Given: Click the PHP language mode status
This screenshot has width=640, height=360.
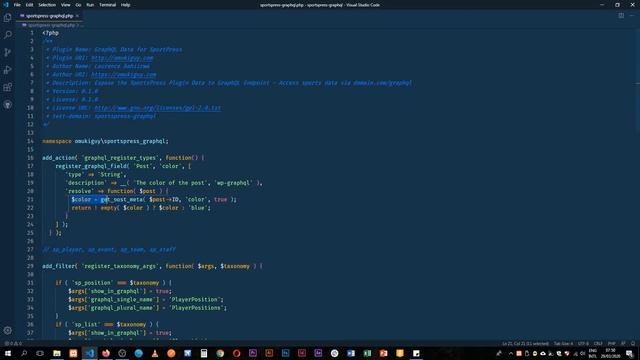Looking at the screenshot, I should pos(611,344).
